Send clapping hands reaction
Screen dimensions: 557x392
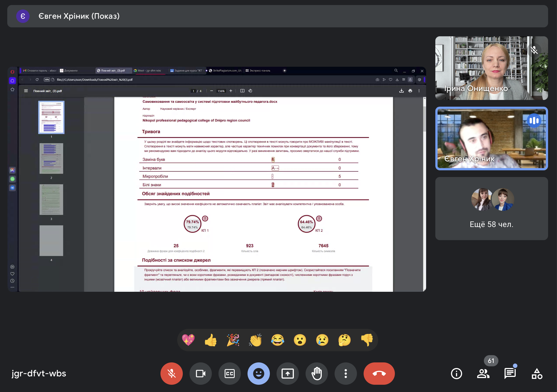255,340
